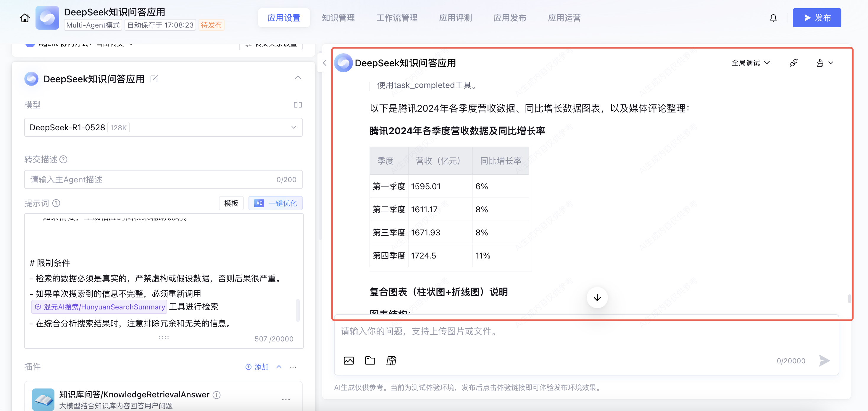Collapse the left settings panel
This screenshot has height=411, width=868.
pyautogui.click(x=325, y=63)
